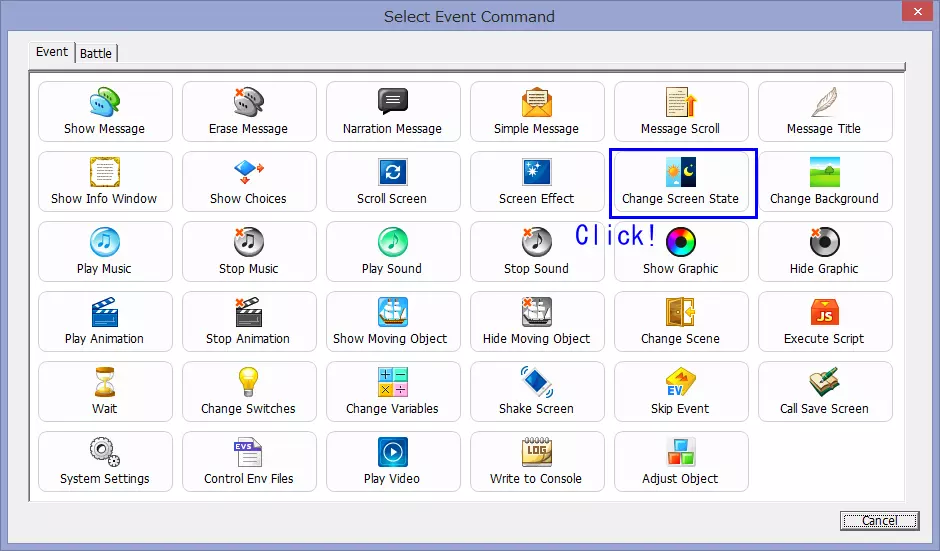
Task: Pick the Shake Screen command
Action: (537, 392)
